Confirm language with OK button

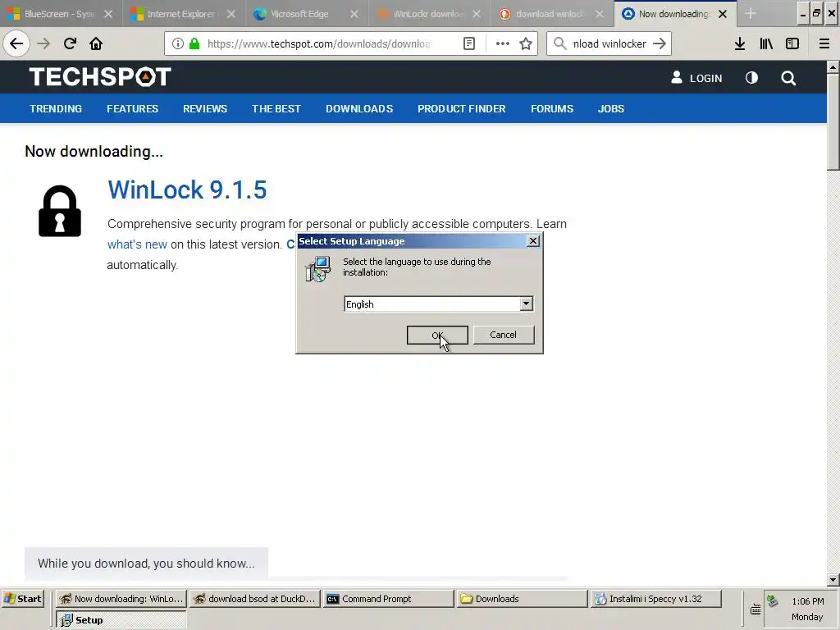pos(437,336)
